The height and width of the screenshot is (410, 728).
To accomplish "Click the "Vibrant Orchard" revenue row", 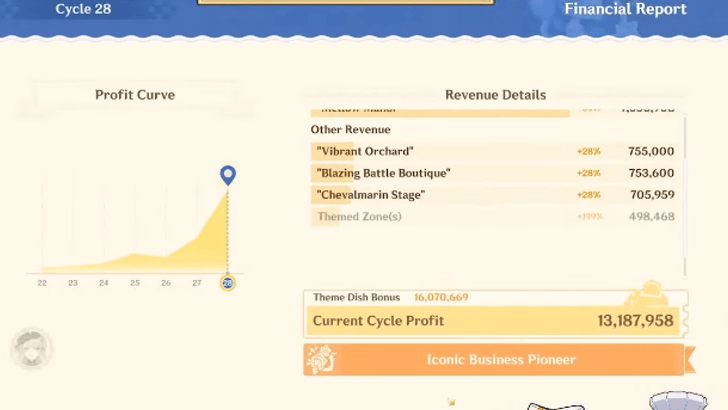I will (x=494, y=151).
